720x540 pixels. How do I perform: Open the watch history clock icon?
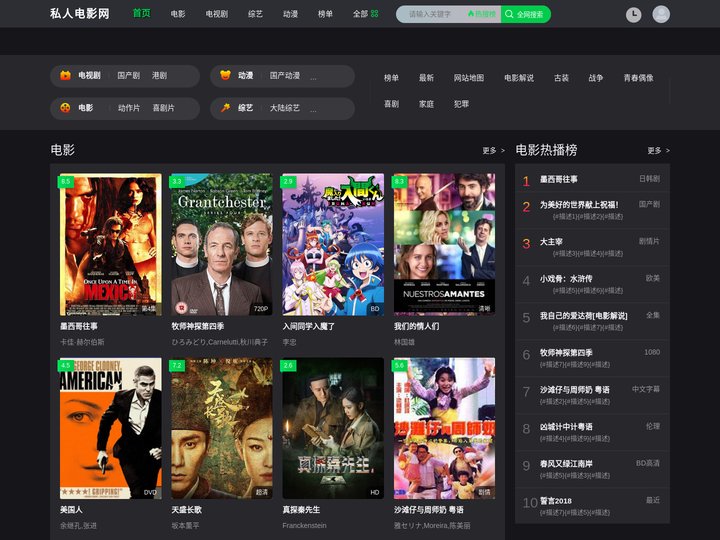634,14
